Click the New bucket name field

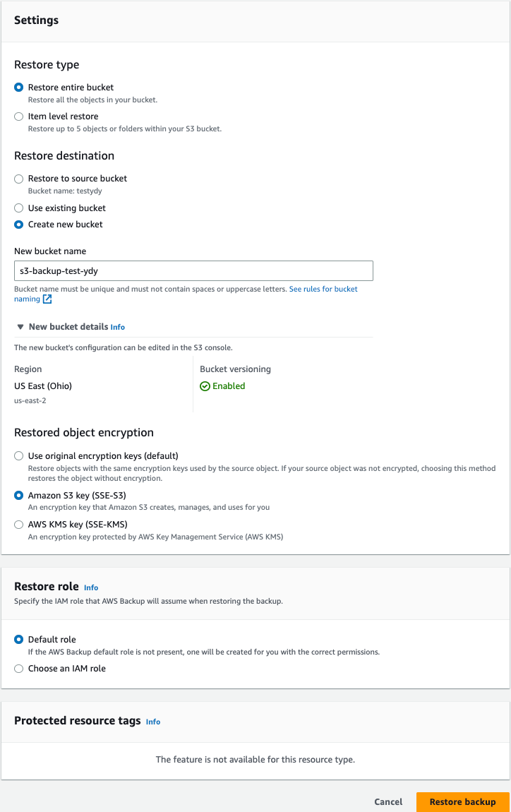193,271
